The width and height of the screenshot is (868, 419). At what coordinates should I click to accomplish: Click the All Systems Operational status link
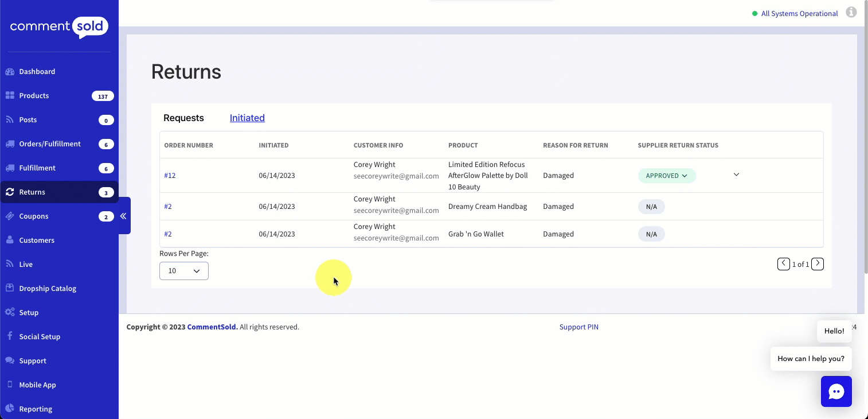(799, 14)
